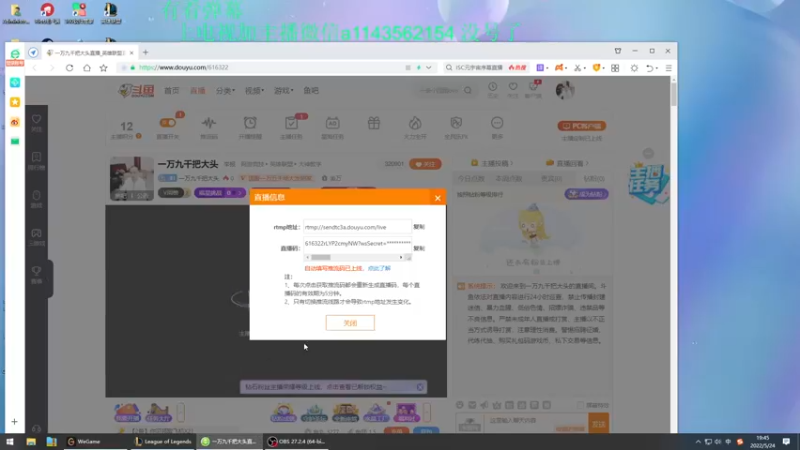Switch to the 贵宾 tab
800x450 pixels.
click(x=551, y=179)
